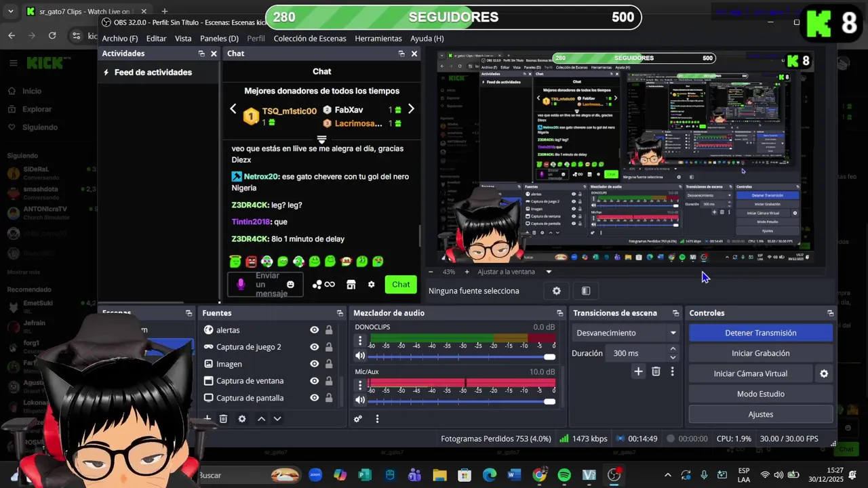
Task: Open Mic/Aux channel three-dot options
Action: point(360,386)
